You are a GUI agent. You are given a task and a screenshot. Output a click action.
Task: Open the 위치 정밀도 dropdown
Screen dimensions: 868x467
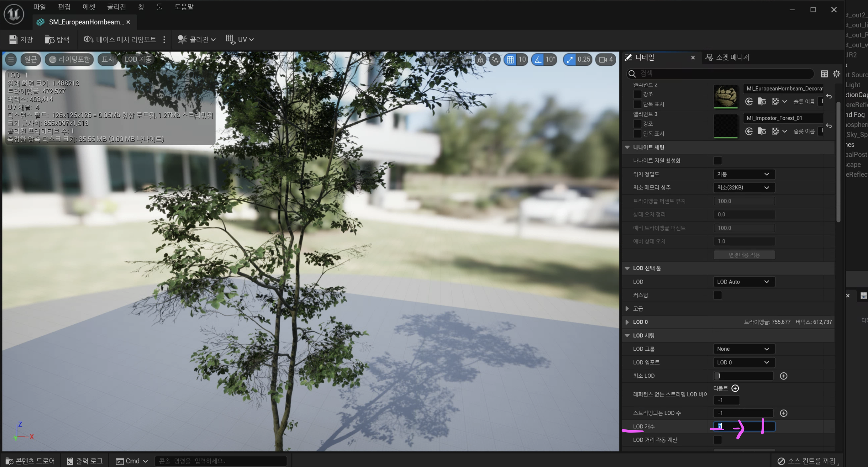tap(744, 174)
